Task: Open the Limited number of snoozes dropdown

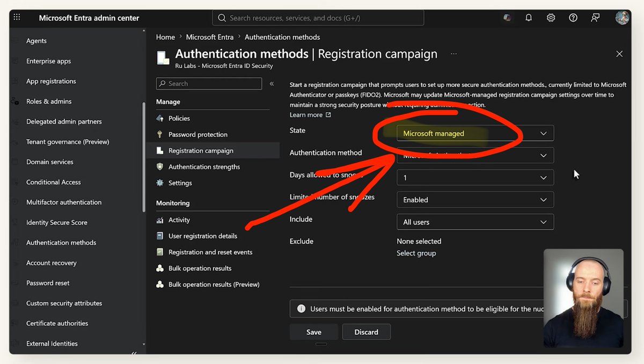Action: (x=475, y=200)
